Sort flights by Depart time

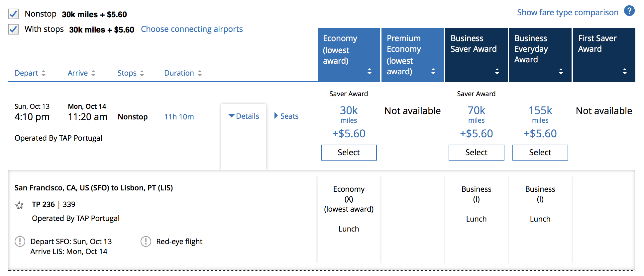pos(30,73)
